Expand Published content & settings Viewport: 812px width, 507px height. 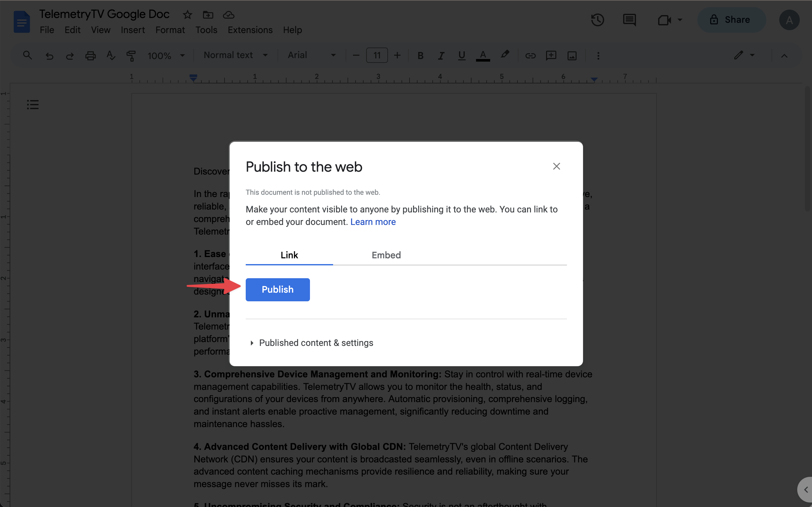pos(315,343)
